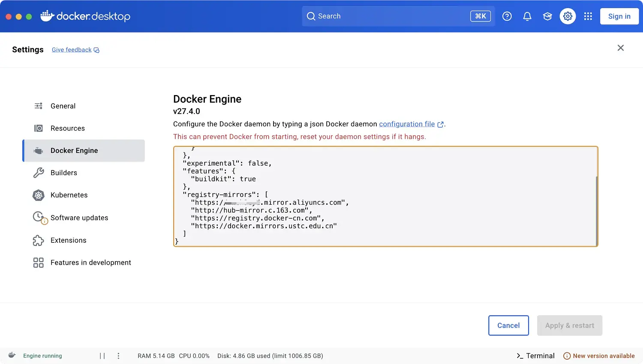Open the notifications bell icon
This screenshot has width=643, height=364.
coord(527,16)
